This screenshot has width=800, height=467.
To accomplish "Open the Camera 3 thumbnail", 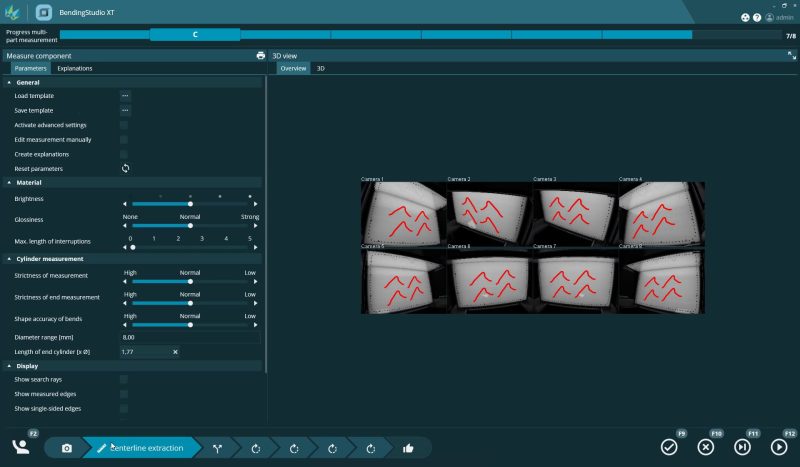I will tap(576, 214).
